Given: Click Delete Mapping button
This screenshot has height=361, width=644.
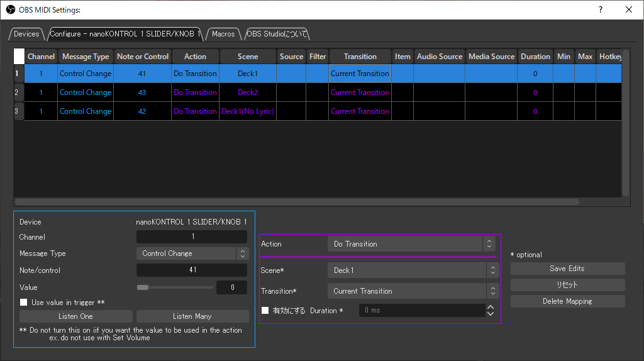Looking at the screenshot, I should (567, 301).
